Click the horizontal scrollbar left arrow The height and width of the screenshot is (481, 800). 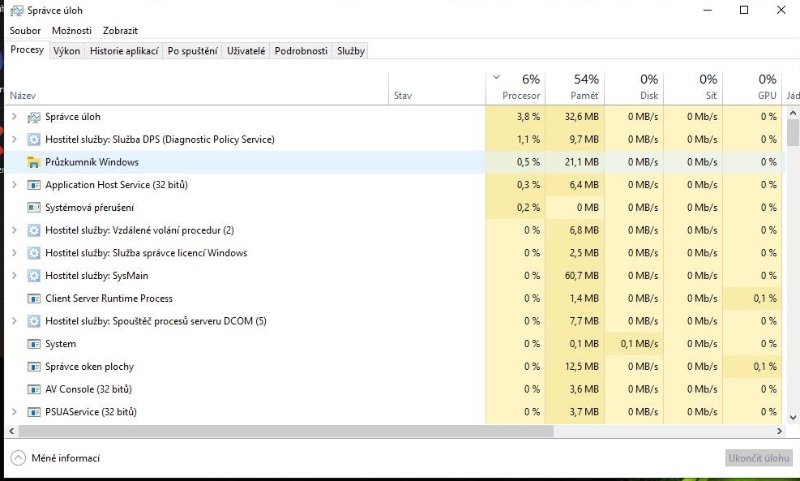(12, 431)
